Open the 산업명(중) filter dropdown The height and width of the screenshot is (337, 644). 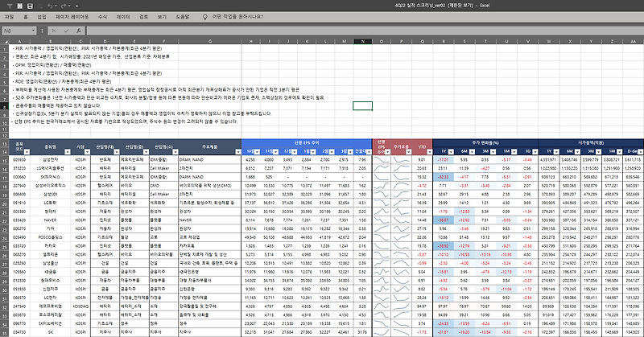tap(146, 152)
